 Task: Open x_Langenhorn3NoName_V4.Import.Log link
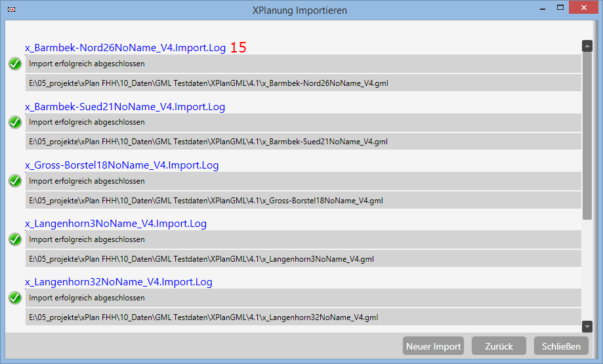[115, 224]
